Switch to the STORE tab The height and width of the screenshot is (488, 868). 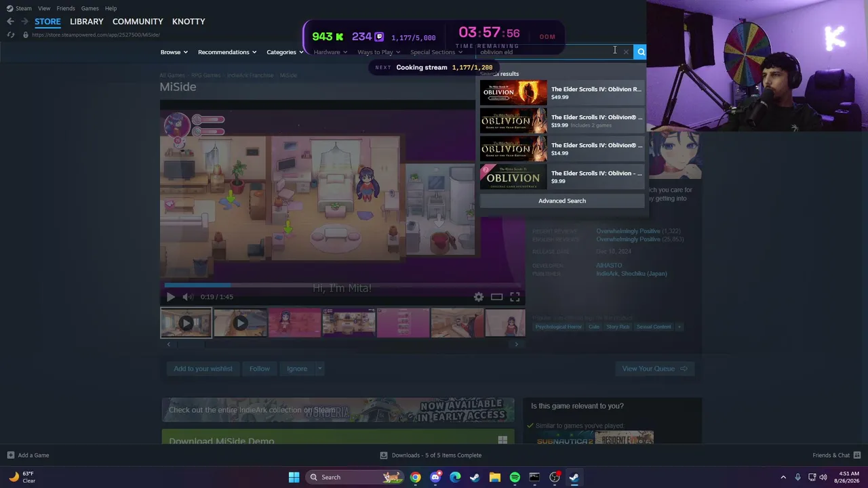click(47, 22)
